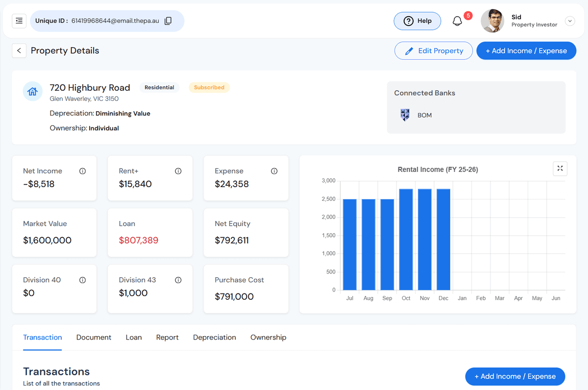588x390 pixels.
Task: Click the house icon for 720 Highbury Road
Action: tap(33, 92)
